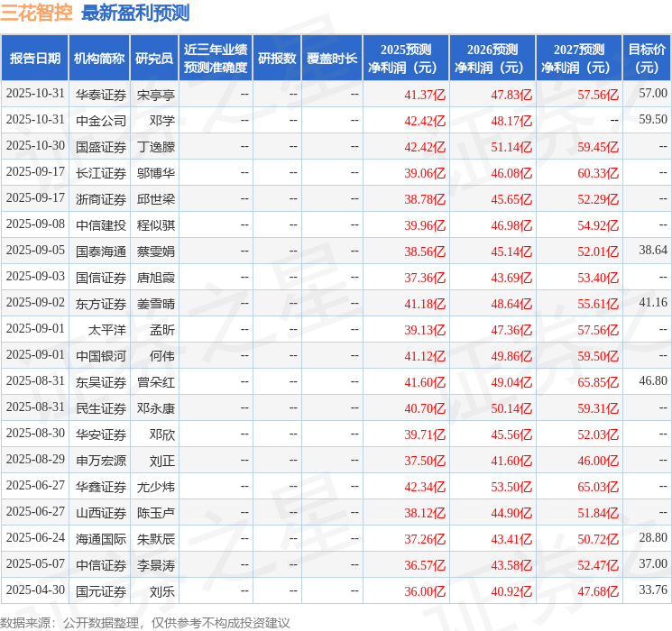Select the 近三年业绩预测准确度 column header
The width and height of the screenshot is (672, 631).
215,58
